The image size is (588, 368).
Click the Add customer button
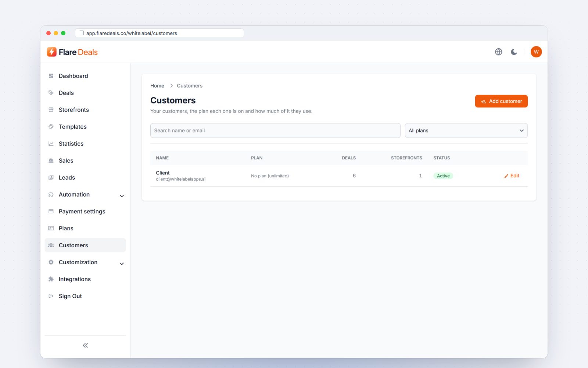[x=501, y=101]
